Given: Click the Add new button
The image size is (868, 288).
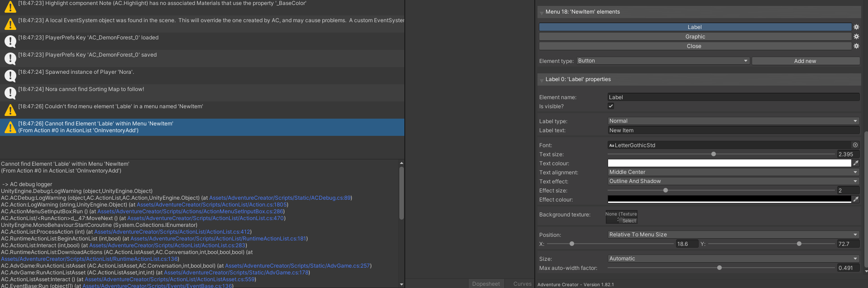Looking at the screenshot, I should coord(806,61).
